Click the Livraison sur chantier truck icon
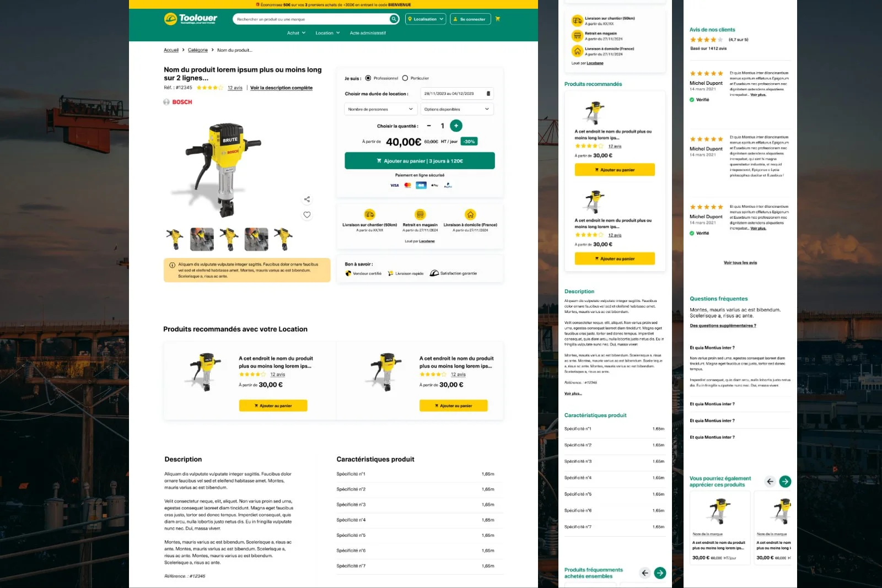This screenshot has width=882, height=588. point(369,215)
